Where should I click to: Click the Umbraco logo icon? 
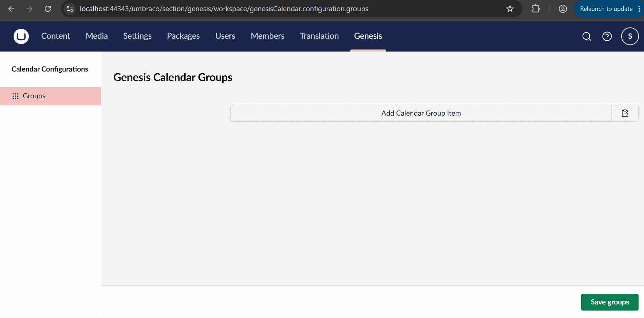click(x=21, y=36)
